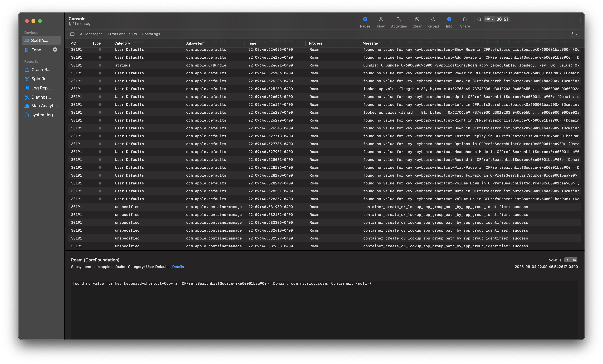This screenshot has width=603, height=364.
Task: Reload the console log
Action: click(433, 19)
